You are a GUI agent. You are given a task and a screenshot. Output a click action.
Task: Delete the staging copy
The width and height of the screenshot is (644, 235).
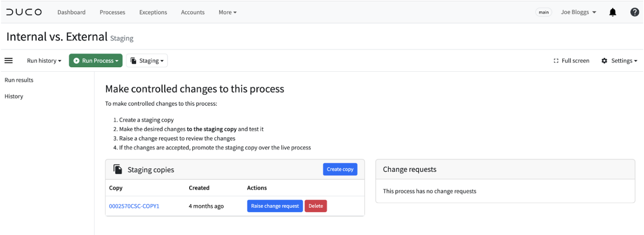point(316,206)
